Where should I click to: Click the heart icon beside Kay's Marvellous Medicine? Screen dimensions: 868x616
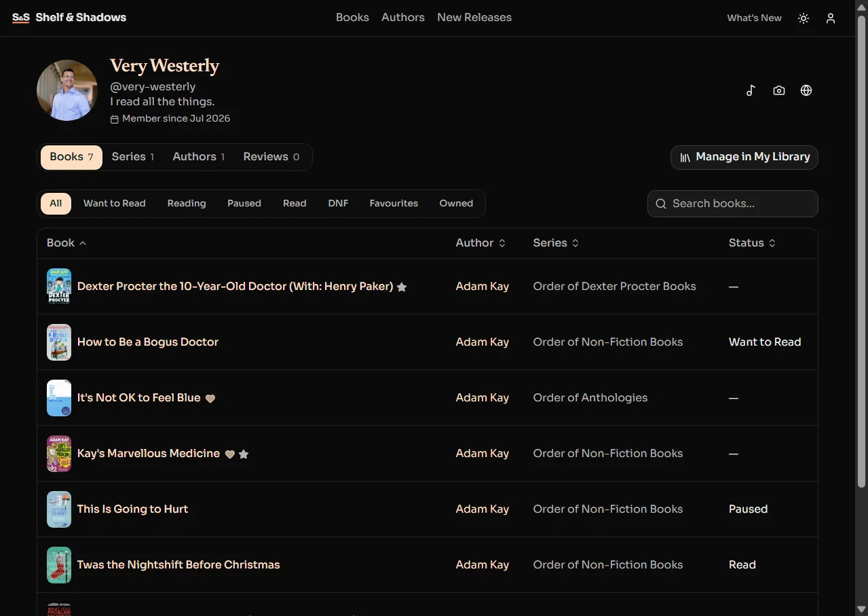tap(230, 454)
